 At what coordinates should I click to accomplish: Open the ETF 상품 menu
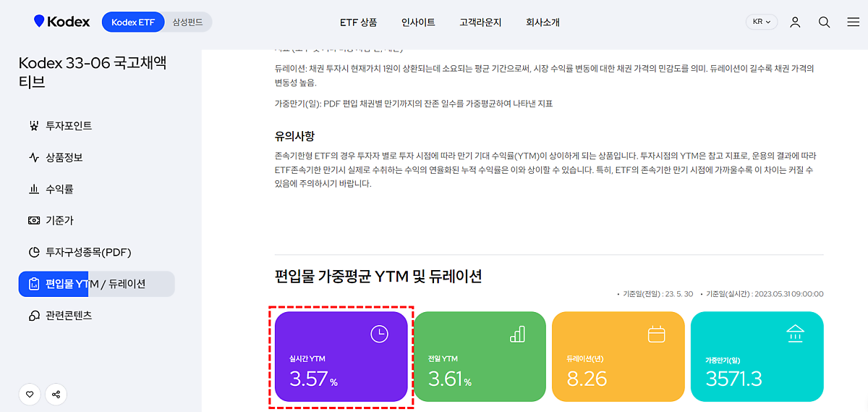coord(358,22)
